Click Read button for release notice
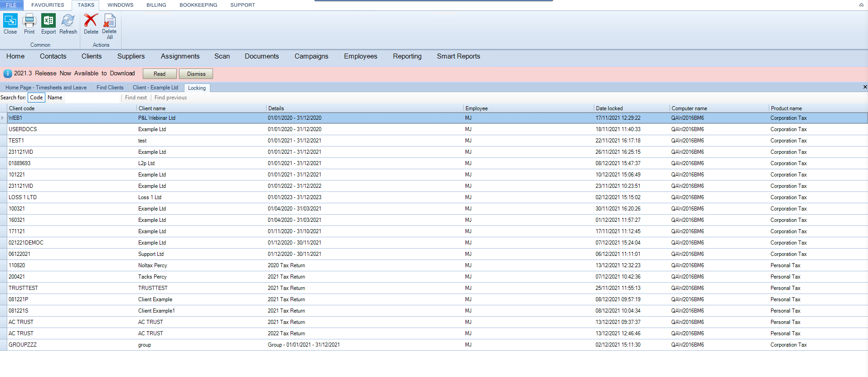 click(160, 74)
